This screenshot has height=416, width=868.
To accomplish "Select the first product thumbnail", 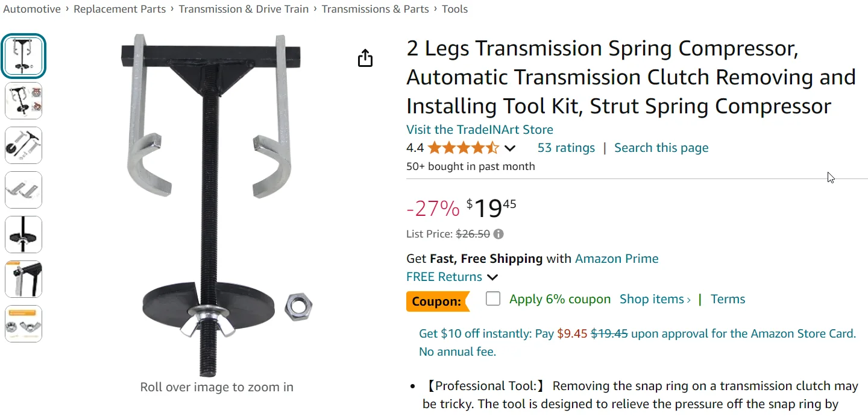I will (x=24, y=57).
